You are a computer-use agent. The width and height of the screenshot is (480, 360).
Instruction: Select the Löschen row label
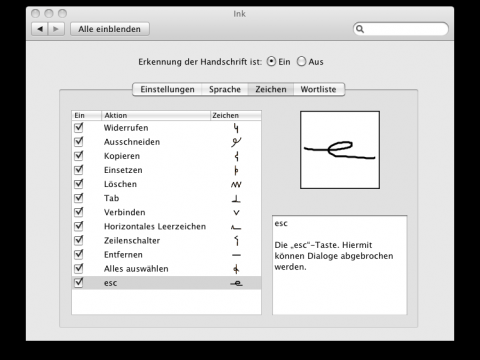[120, 184]
